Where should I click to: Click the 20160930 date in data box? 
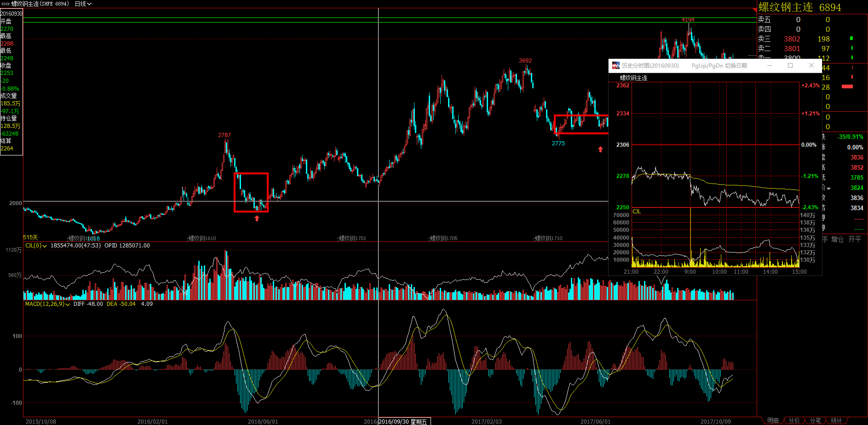coord(11,14)
